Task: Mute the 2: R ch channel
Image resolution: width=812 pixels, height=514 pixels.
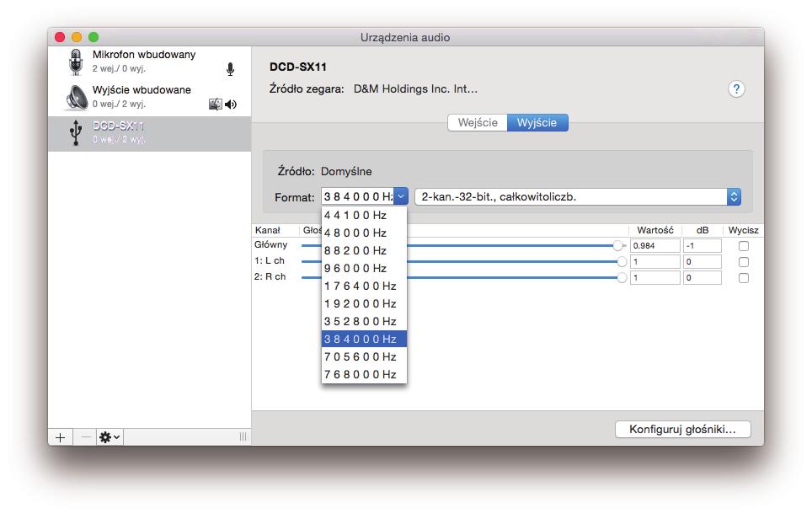Action: click(x=744, y=278)
